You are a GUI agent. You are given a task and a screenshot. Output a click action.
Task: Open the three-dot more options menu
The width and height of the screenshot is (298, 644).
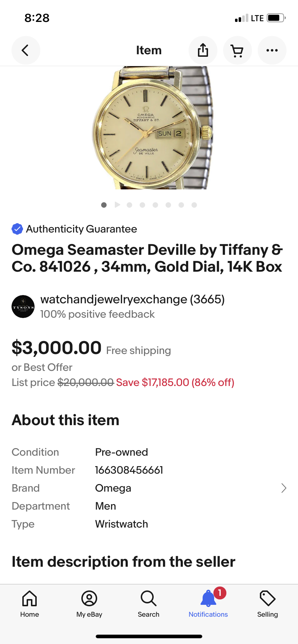pyautogui.click(x=272, y=50)
